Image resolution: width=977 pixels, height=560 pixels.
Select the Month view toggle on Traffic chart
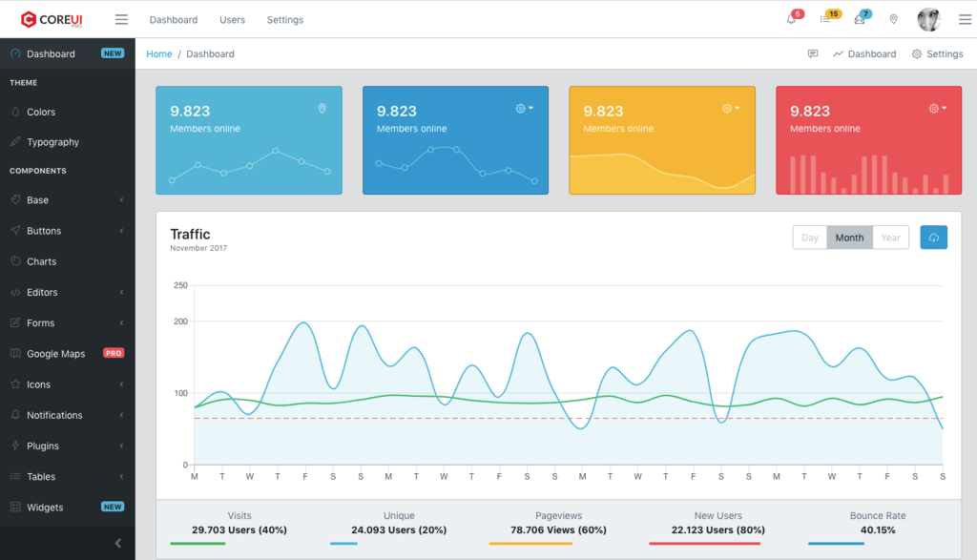click(849, 237)
